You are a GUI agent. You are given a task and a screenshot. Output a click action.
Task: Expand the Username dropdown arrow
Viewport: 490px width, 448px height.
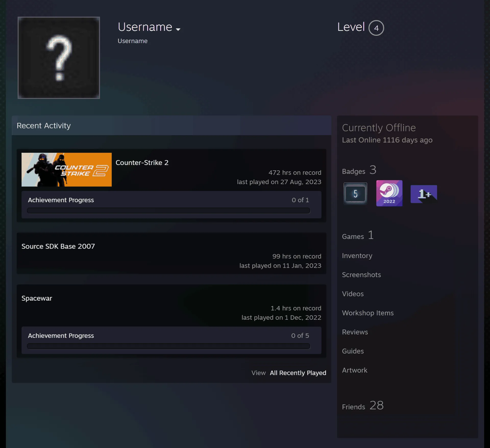(x=178, y=29)
